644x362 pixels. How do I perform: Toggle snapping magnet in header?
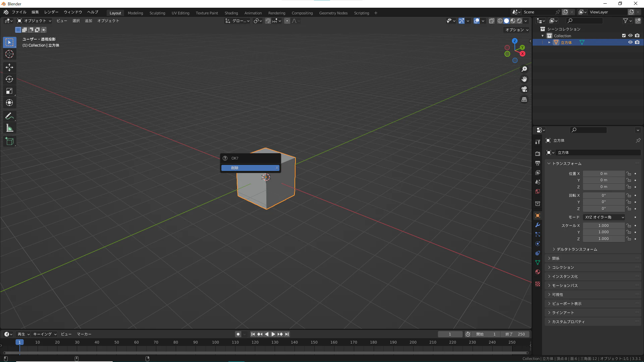click(268, 21)
